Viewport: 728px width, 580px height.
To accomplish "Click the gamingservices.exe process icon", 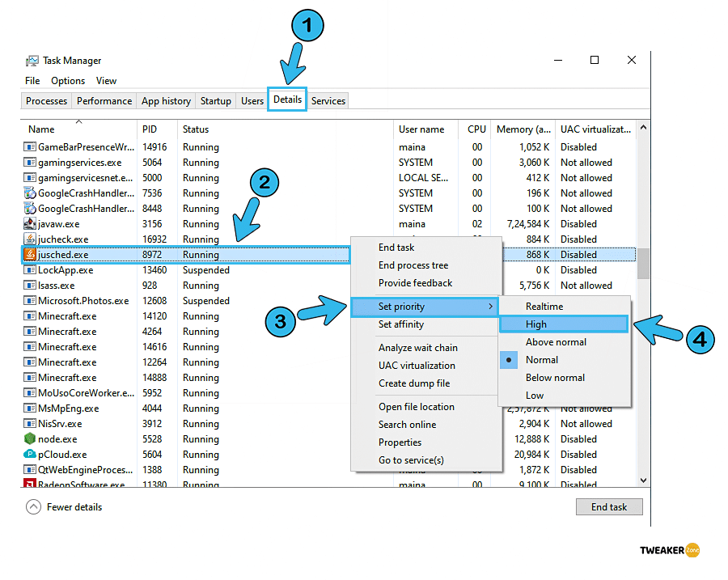I will (30, 163).
